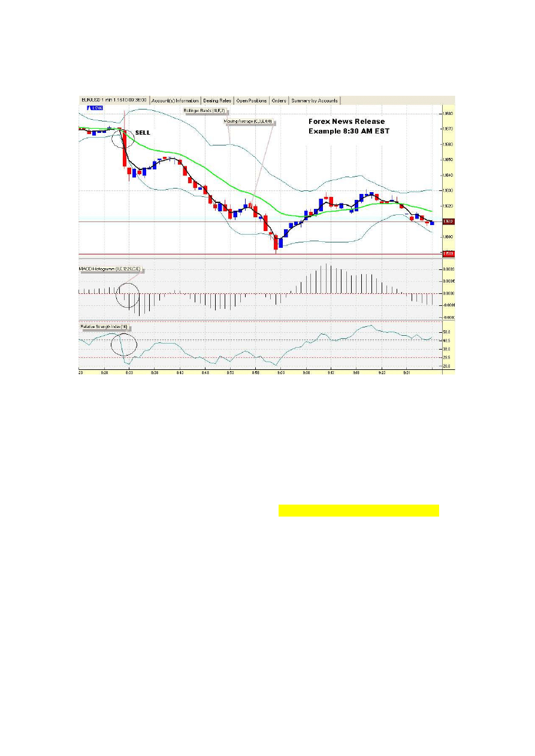
Task: Click the Bollinger Bands indicator label
Action: click(x=204, y=111)
